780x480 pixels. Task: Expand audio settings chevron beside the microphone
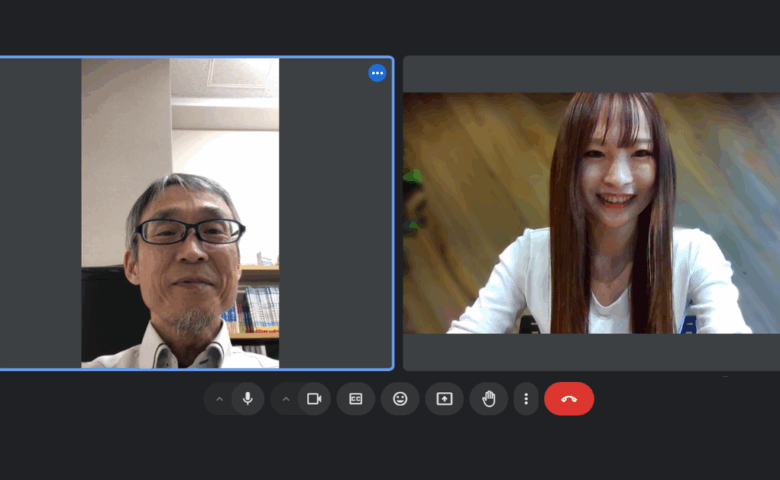[220, 399]
